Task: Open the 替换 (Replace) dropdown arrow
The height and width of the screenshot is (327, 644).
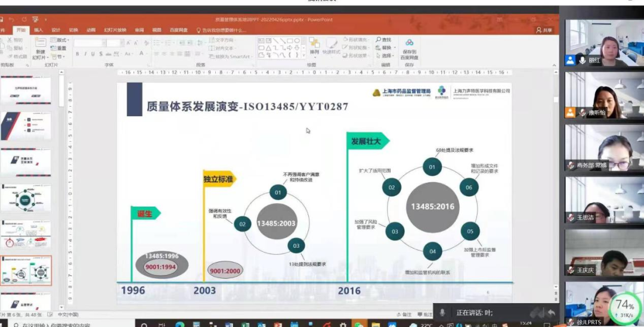Action: [x=394, y=48]
